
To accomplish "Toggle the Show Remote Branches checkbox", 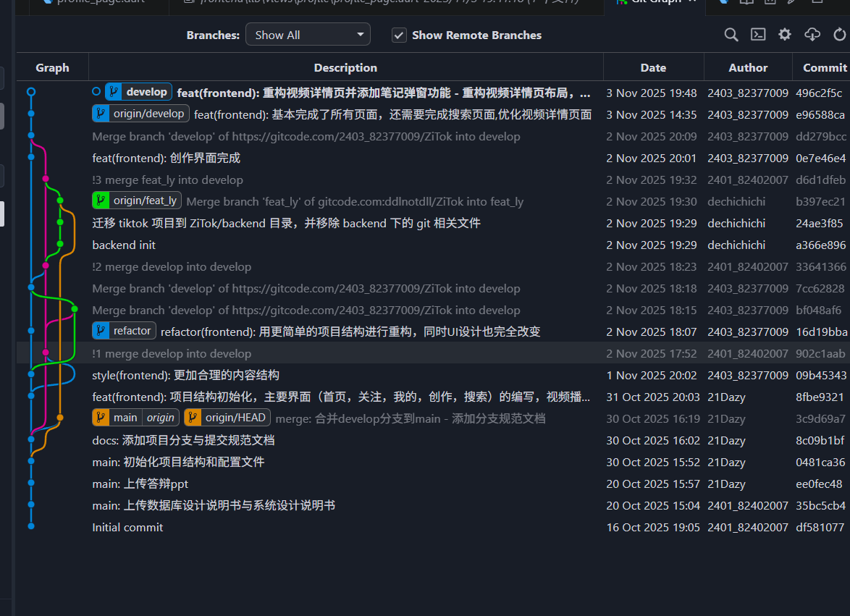I will (x=399, y=35).
